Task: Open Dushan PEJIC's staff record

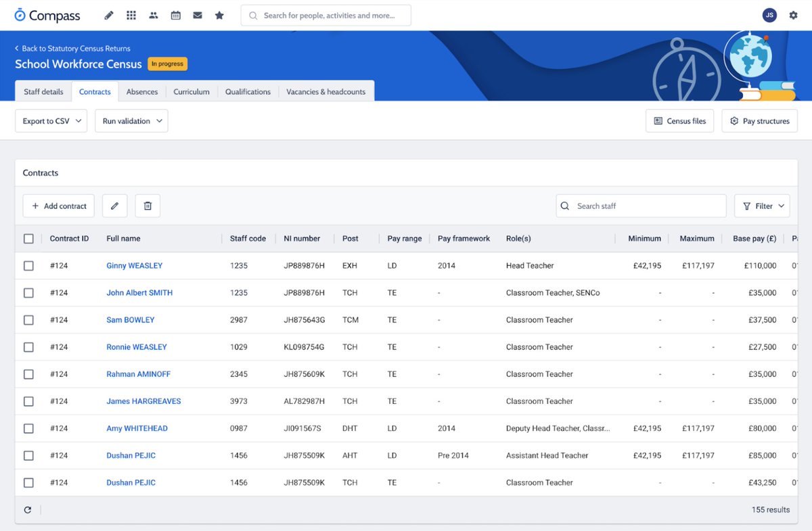Action: tap(131, 455)
